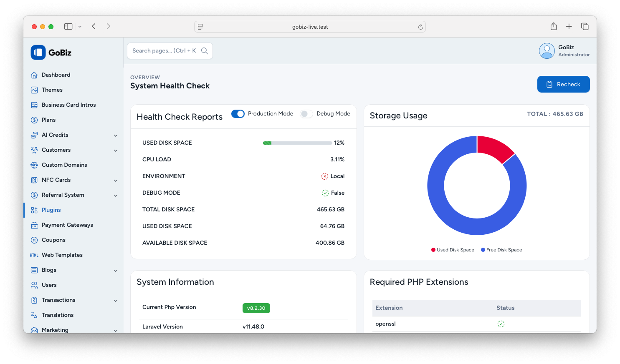This screenshot has width=620, height=364.
Task: Click the Referral System coin icon
Action: coord(34,195)
